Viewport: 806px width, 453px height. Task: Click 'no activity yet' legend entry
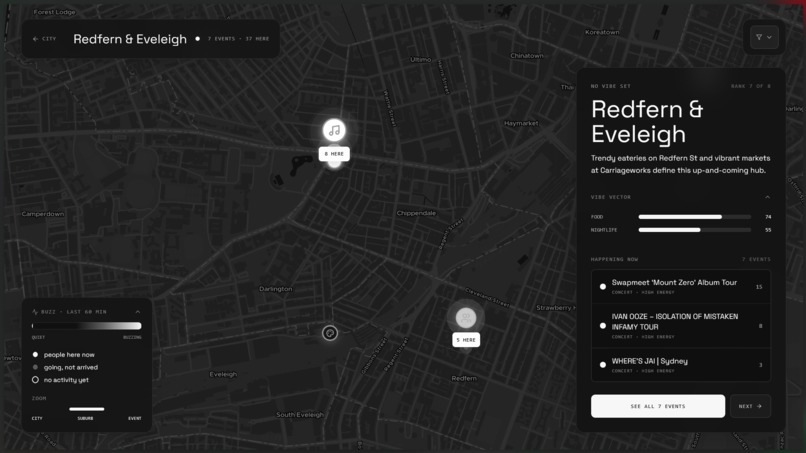coord(61,380)
